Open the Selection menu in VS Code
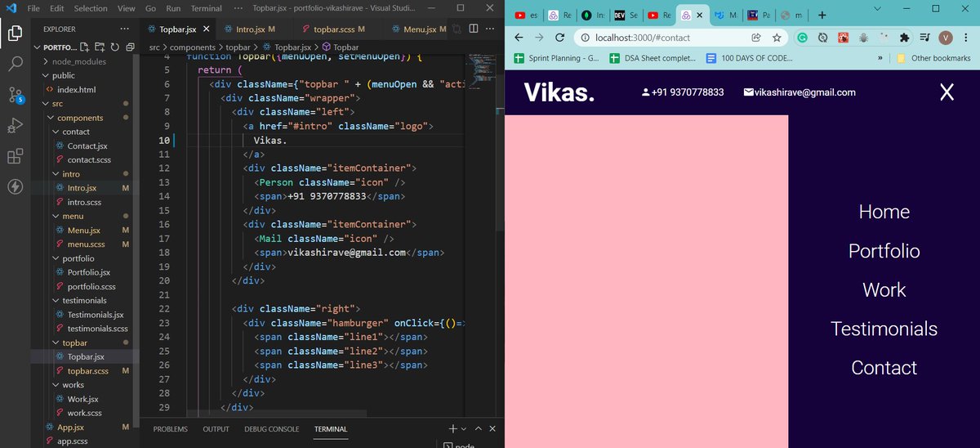The height and width of the screenshot is (448, 980). point(91,8)
